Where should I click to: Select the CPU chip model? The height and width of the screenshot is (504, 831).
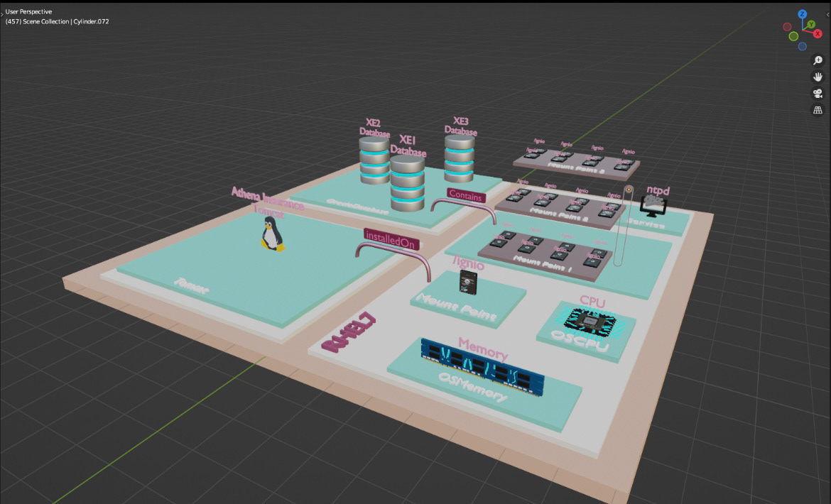(589, 322)
